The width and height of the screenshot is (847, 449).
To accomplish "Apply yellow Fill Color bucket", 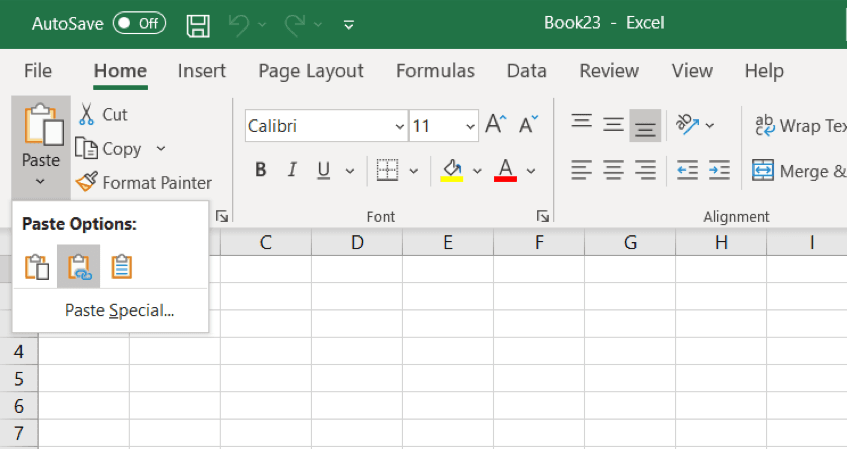I will click(x=452, y=170).
